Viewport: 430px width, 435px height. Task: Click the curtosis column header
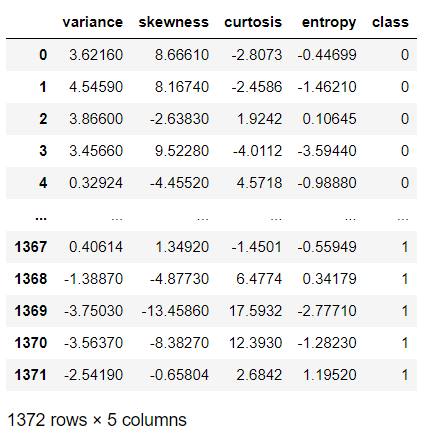tap(253, 22)
